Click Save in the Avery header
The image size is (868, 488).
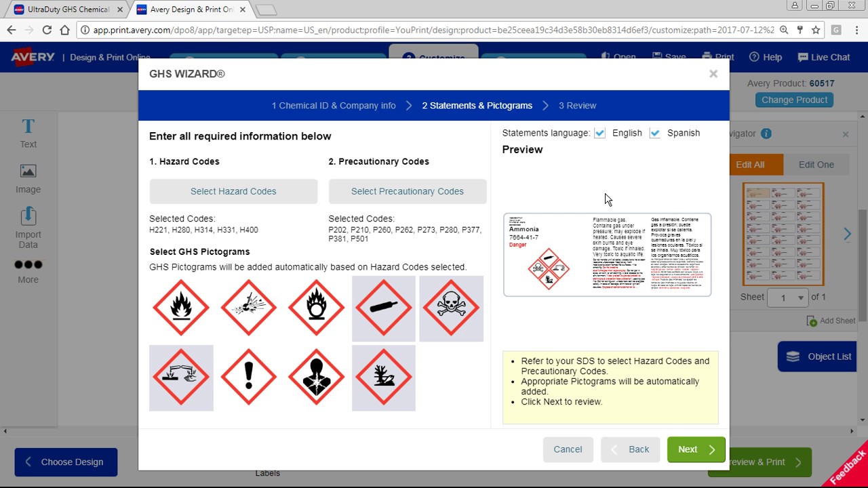669,57
